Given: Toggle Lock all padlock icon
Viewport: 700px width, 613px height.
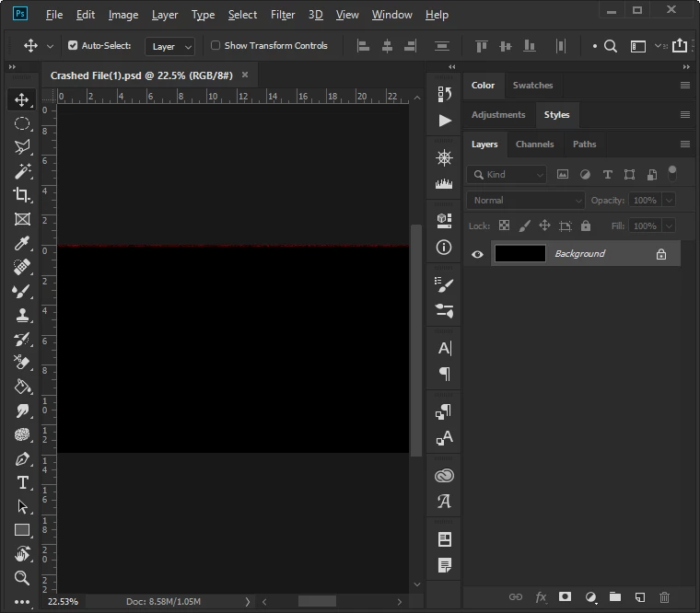Looking at the screenshot, I should click(586, 226).
